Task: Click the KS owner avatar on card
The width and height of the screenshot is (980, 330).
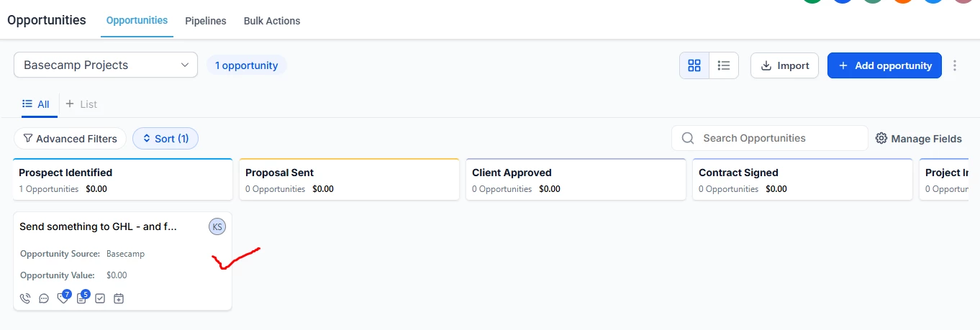Action: tap(217, 226)
